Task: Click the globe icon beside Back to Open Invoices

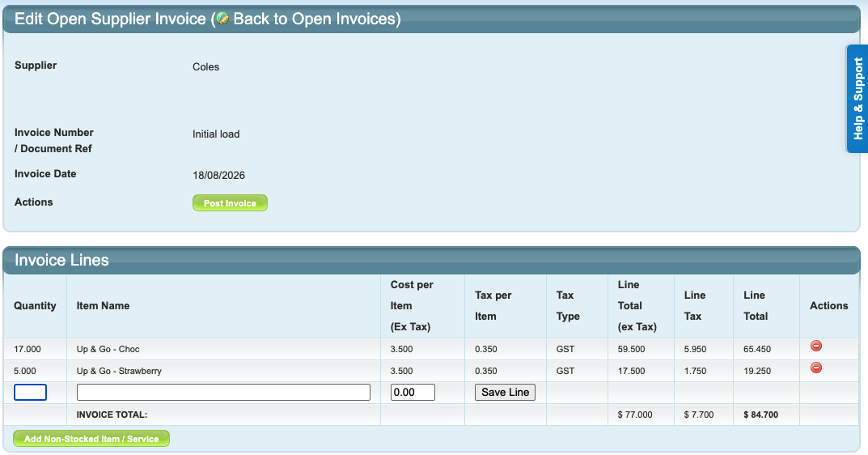Action: click(x=222, y=19)
